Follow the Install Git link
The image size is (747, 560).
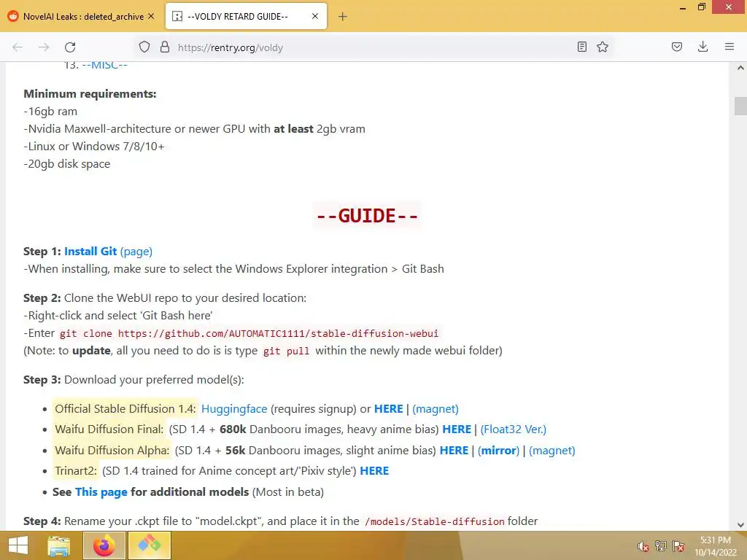(90, 252)
